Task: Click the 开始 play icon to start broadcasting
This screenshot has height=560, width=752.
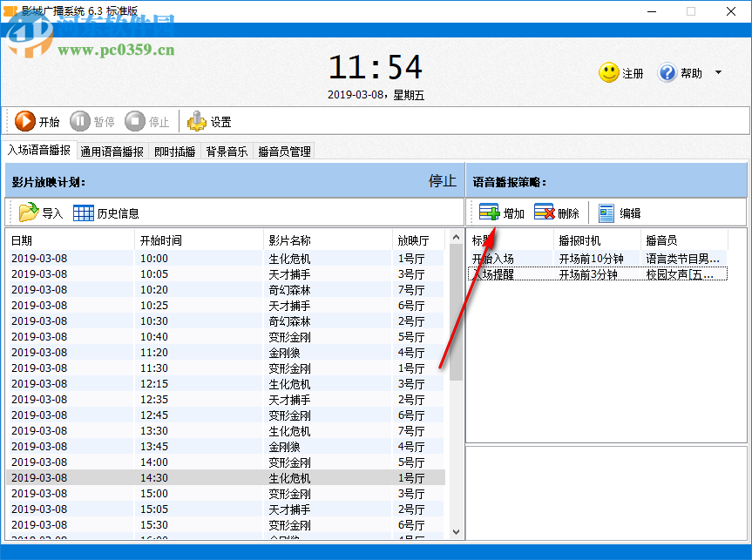Action: point(26,121)
